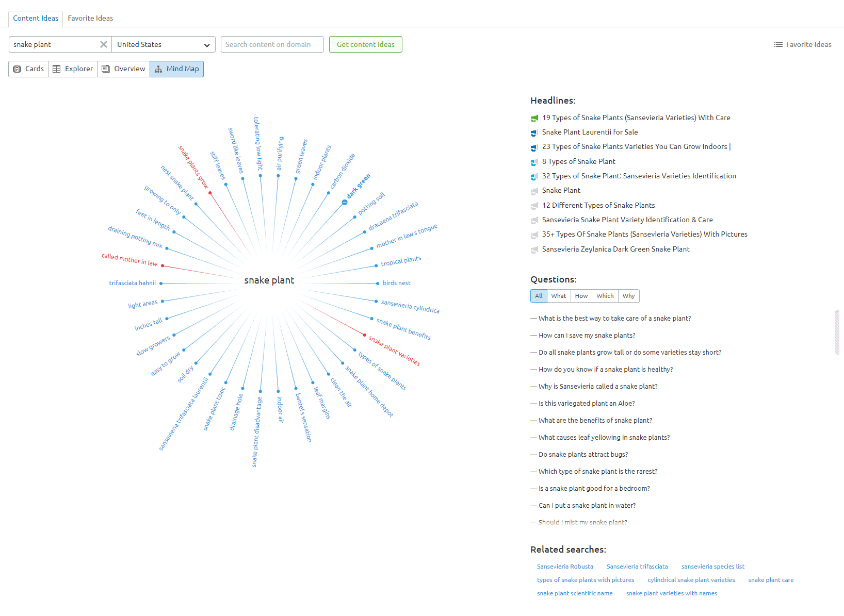
Task: Click central snake plant node
Action: (x=269, y=280)
